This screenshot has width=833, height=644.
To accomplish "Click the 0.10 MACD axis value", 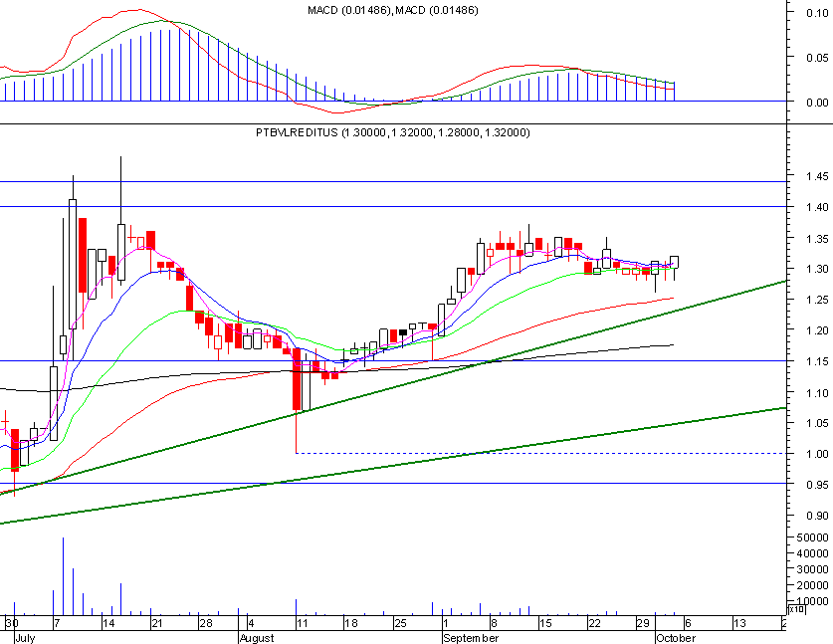I will pyautogui.click(x=817, y=13).
